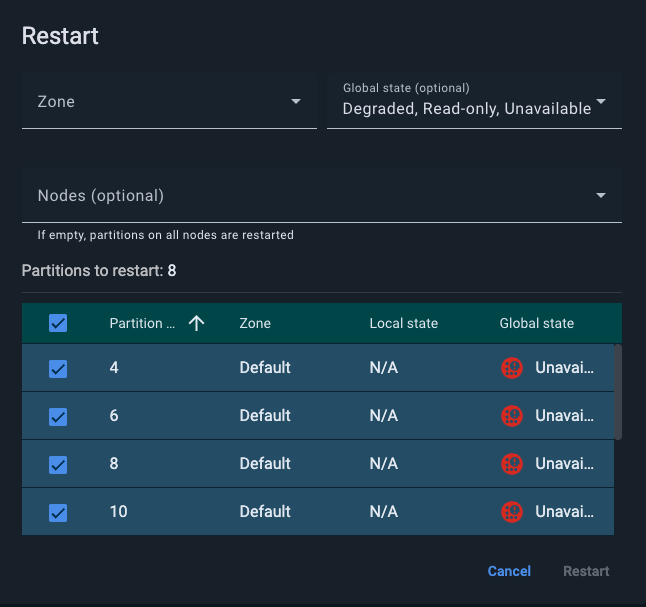Screen dimensions: 646x607
Task: Click the Default zone cell in partition 8 row
Action: click(x=265, y=464)
